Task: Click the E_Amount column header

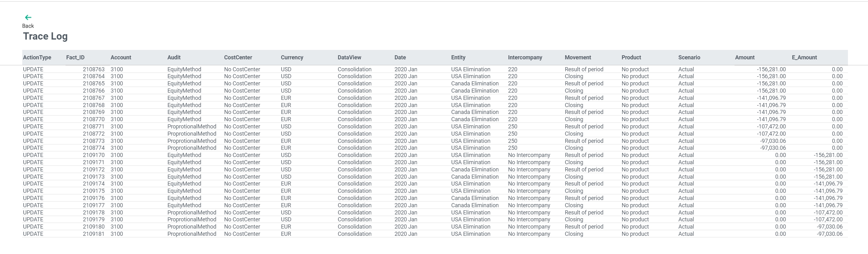Action: pos(804,57)
